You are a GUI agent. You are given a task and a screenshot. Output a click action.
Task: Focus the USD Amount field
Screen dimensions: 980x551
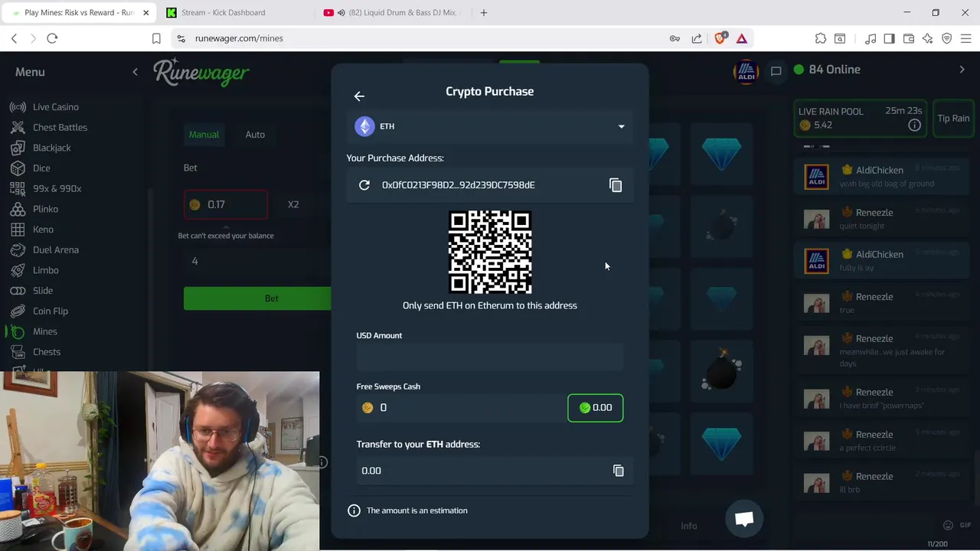tap(490, 357)
